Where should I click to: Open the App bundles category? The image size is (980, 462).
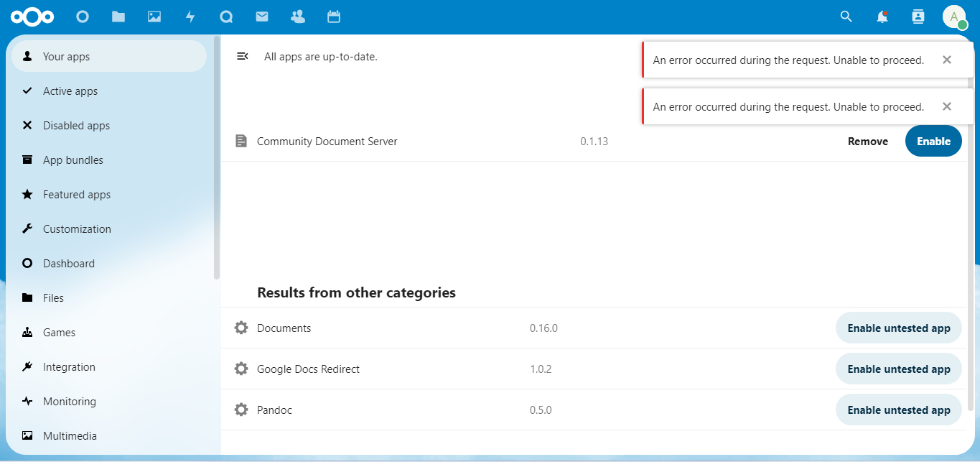[73, 160]
